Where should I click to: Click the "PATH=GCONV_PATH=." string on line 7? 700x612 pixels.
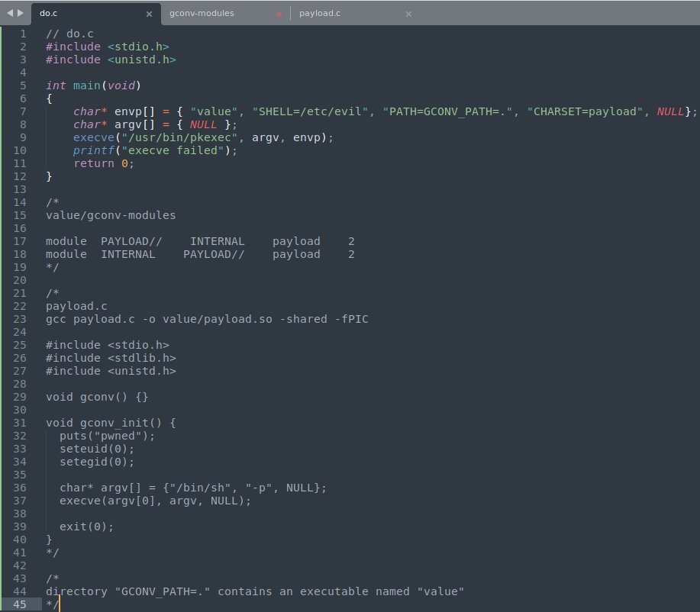pyautogui.click(x=447, y=111)
